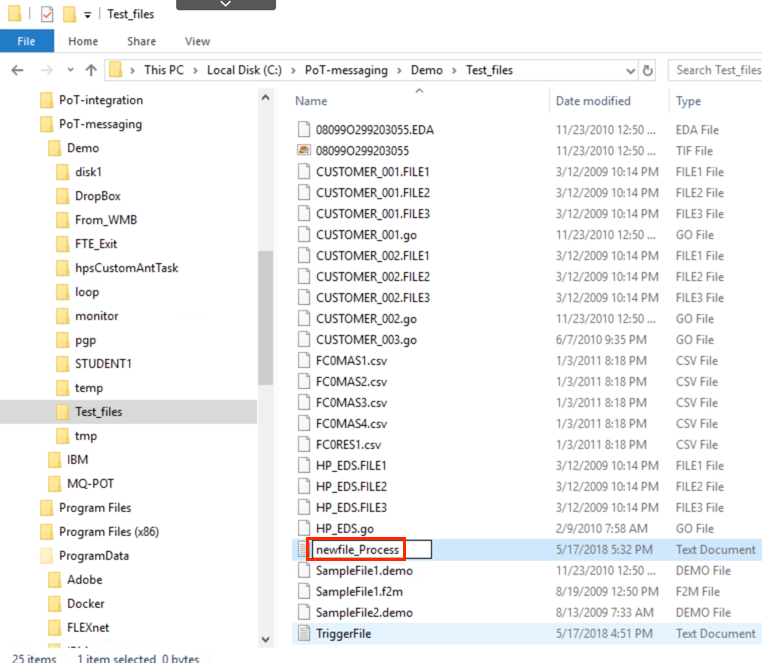Select PoT-integration folder in navigation tree
This screenshot has height=663, width=762.
pos(101,100)
